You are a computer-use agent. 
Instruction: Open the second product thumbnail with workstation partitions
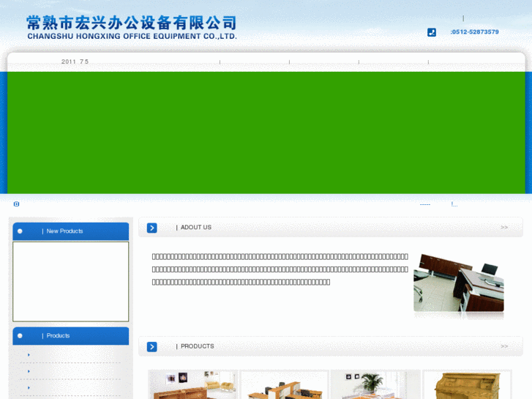[x=285, y=384]
